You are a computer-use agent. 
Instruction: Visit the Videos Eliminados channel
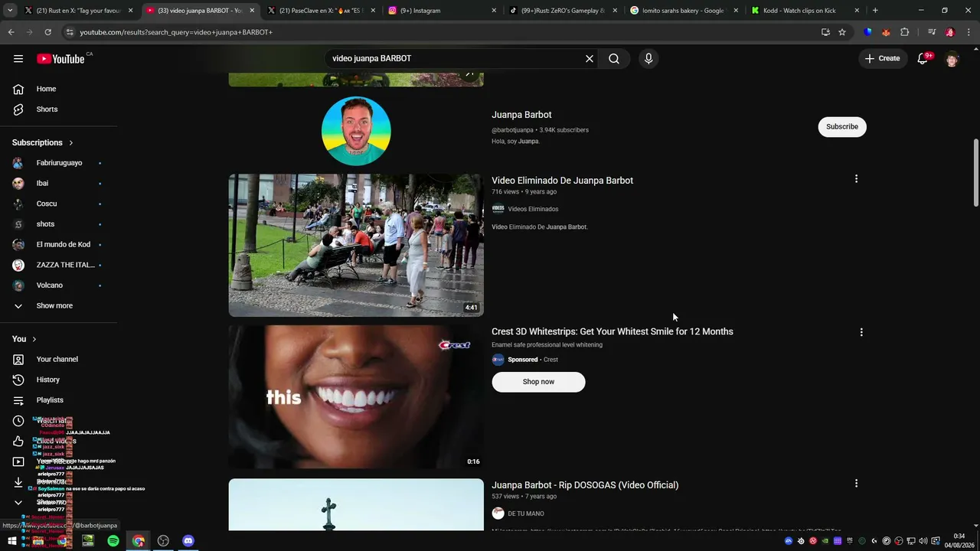(x=533, y=209)
